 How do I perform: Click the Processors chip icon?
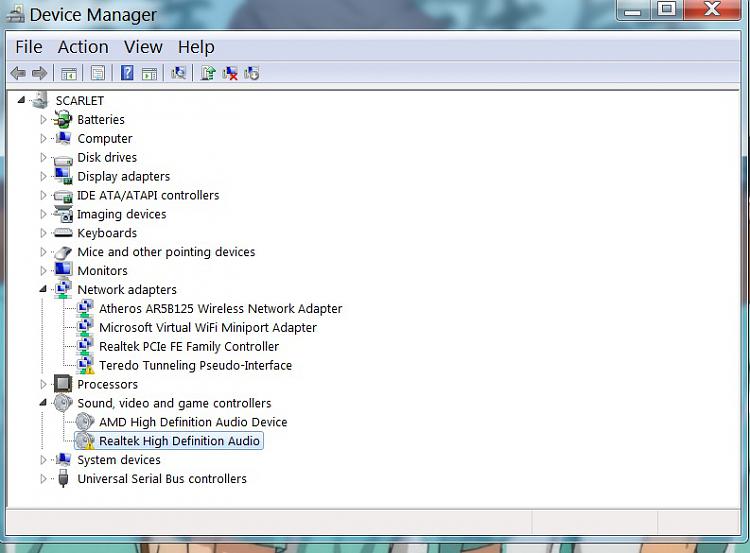pos(63,384)
